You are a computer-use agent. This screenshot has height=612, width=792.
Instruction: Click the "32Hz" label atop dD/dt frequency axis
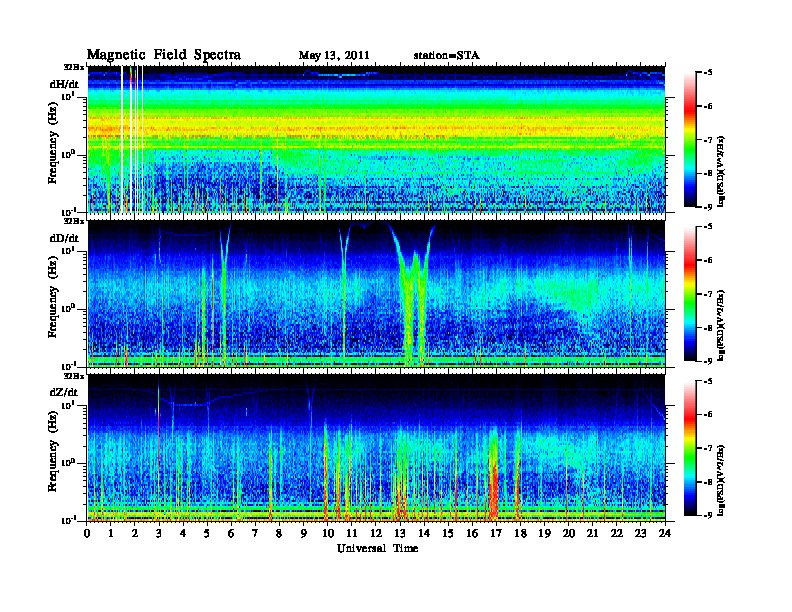tap(74, 221)
